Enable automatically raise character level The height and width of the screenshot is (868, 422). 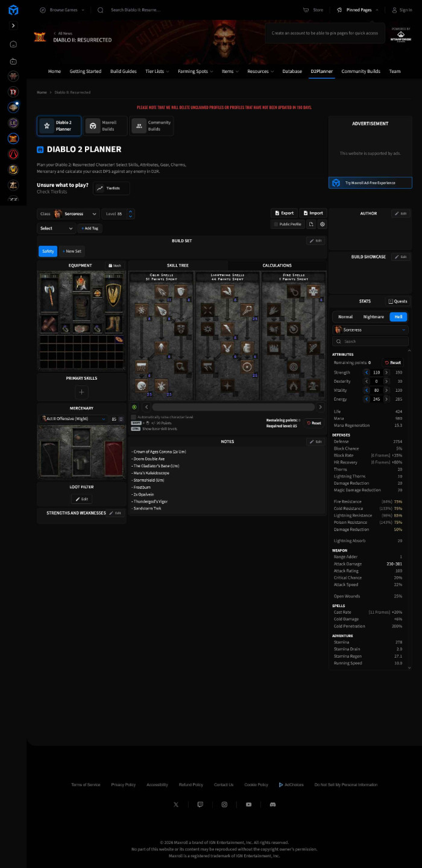point(133,417)
